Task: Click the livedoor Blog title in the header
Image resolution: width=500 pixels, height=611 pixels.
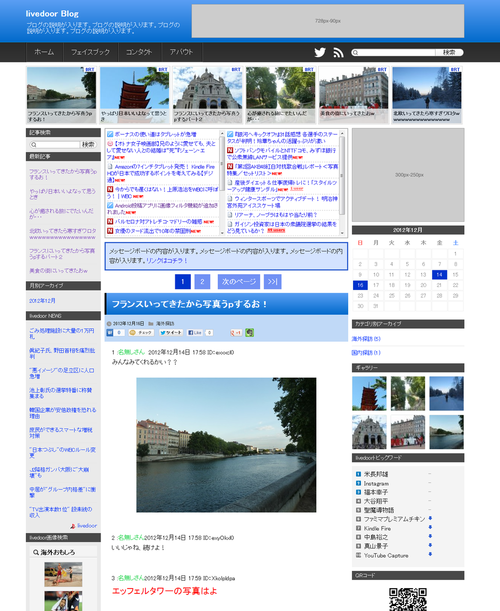Action: coord(52,14)
